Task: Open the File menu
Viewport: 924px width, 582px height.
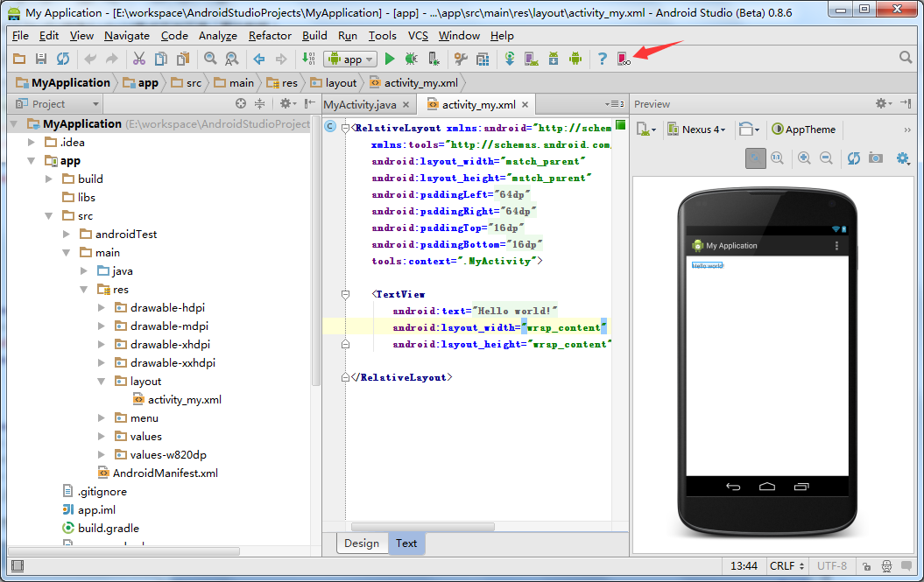Action: 20,36
